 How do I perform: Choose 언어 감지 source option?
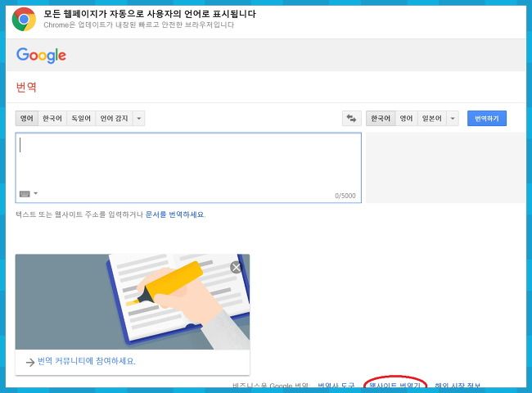[x=114, y=119]
